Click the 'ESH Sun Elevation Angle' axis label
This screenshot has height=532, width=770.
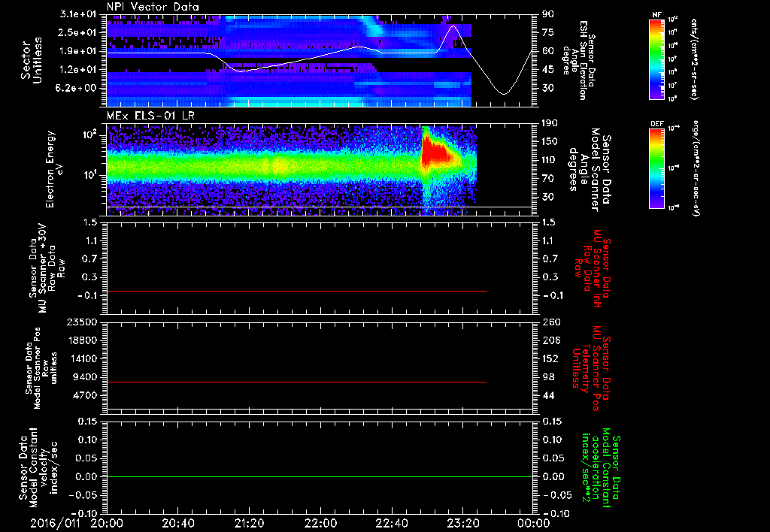tap(578, 60)
